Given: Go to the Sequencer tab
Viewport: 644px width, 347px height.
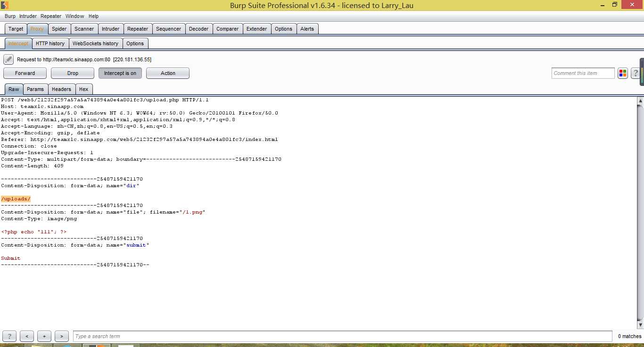Looking at the screenshot, I should tap(169, 29).
